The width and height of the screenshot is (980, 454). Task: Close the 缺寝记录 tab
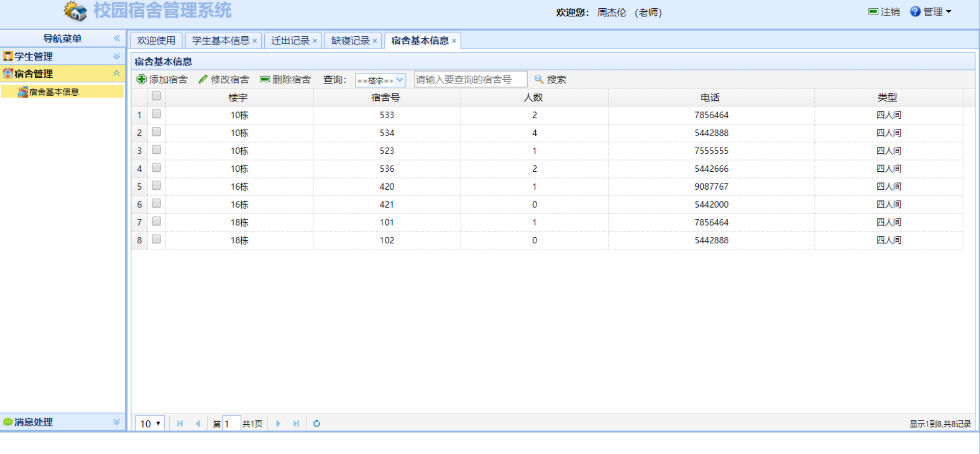[x=375, y=41]
